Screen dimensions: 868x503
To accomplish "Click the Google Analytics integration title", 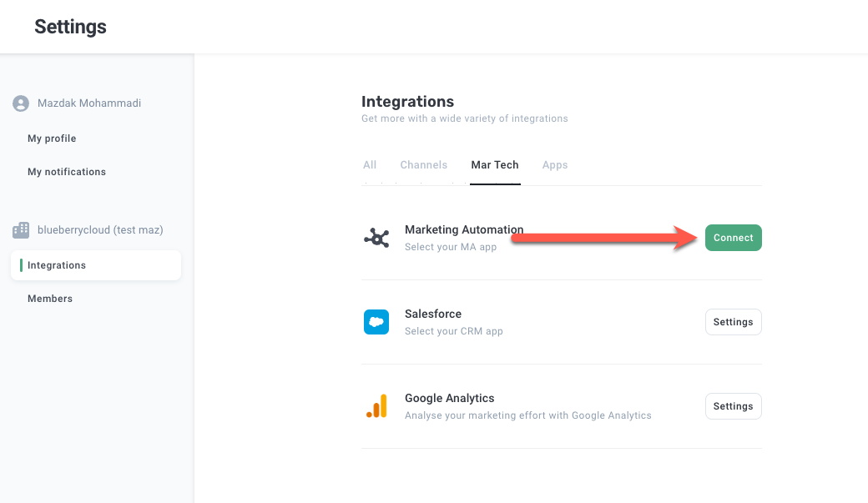I will [450, 398].
